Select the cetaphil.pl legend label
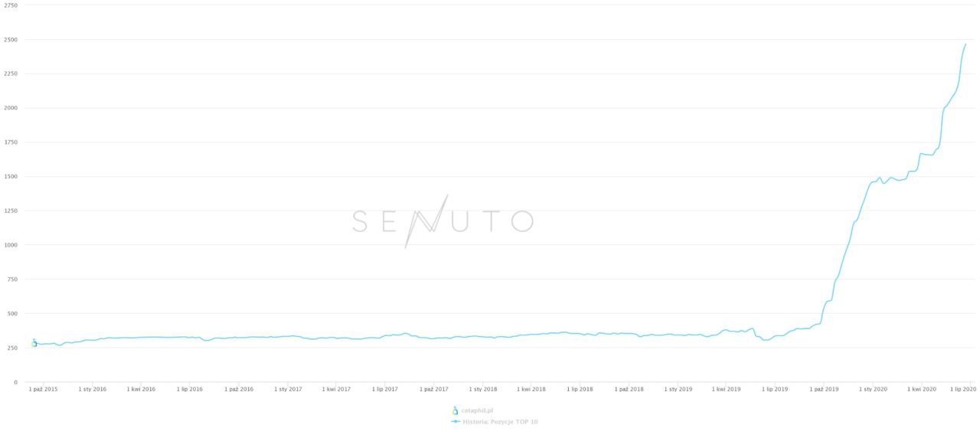Image resolution: width=980 pixels, height=441 pixels. point(478,411)
